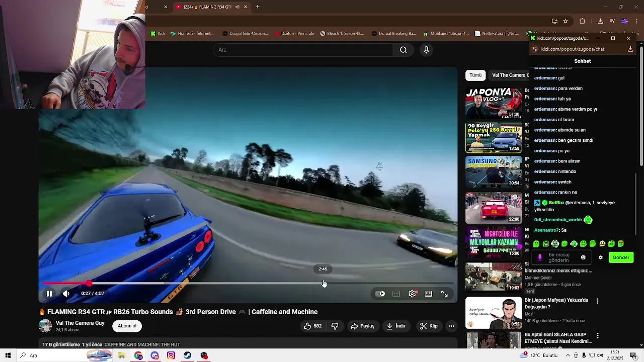Open the Dizipal Gibi 4.Sezon bookmark
This screenshot has height=362, width=644.
245,34
